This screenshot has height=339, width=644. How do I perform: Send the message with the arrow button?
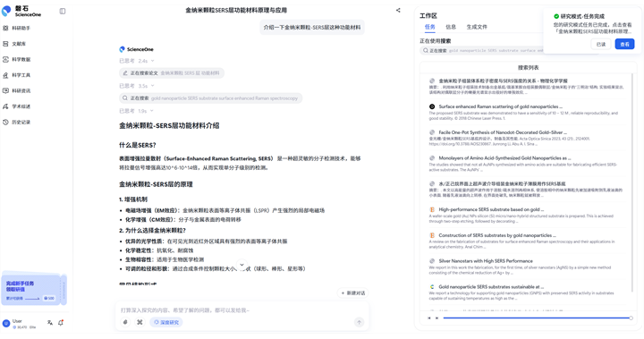[x=359, y=322]
